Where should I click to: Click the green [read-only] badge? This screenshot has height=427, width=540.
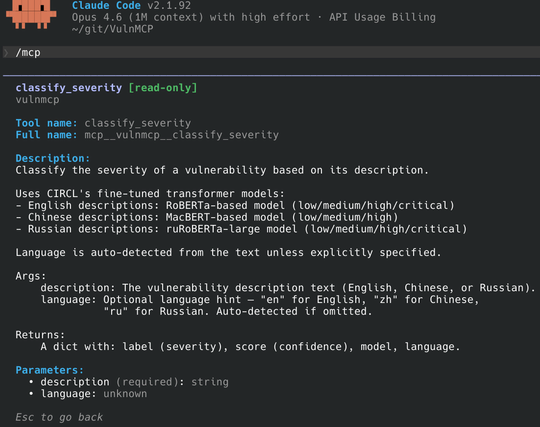(x=163, y=88)
